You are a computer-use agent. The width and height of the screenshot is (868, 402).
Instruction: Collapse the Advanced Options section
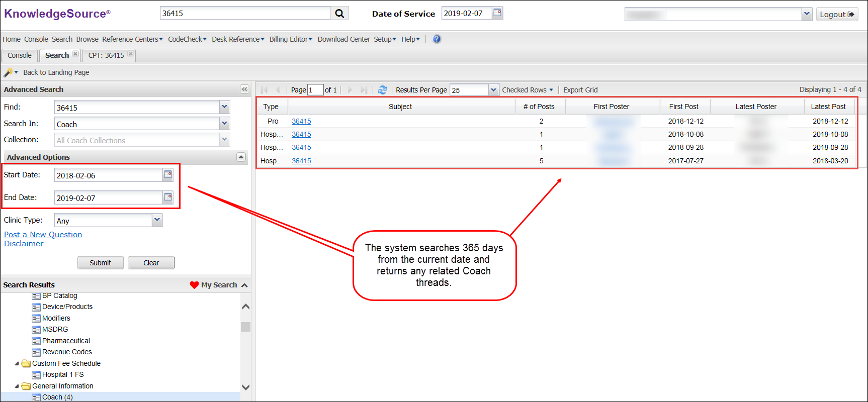(x=241, y=157)
